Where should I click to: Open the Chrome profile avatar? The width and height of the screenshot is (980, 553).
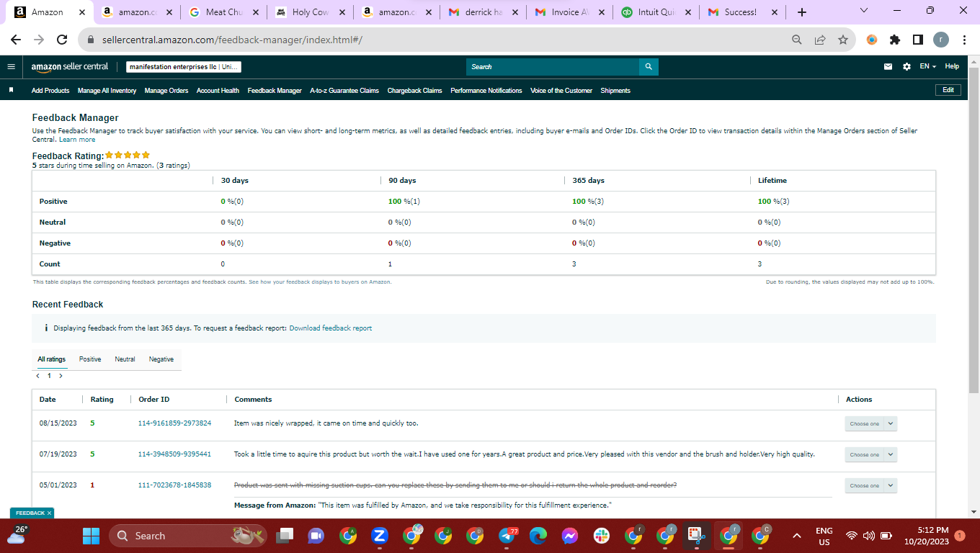pos(941,40)
